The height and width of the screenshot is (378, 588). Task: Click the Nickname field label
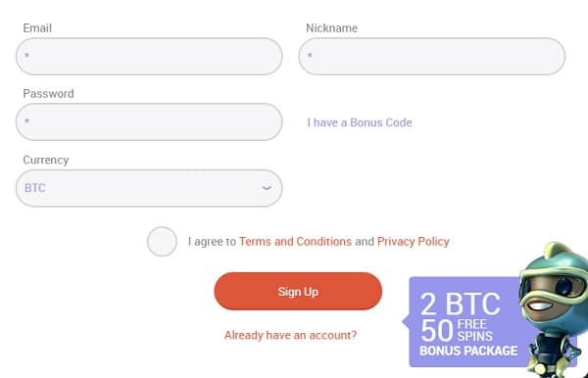point(332,28)
